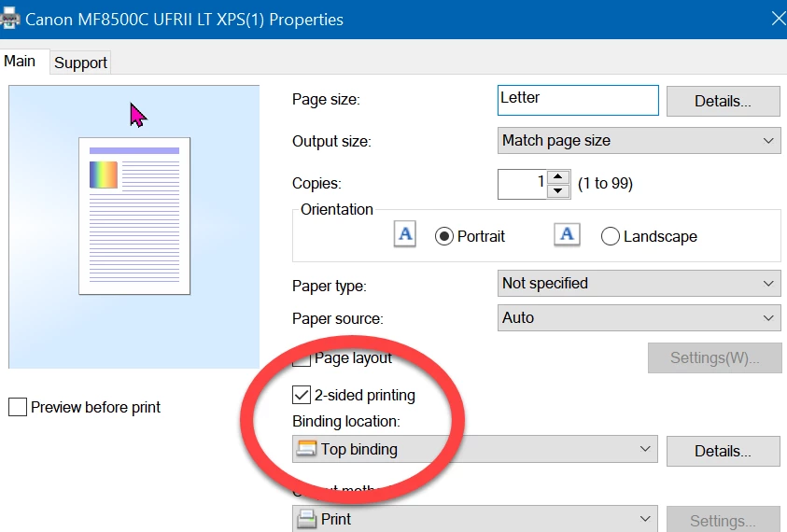Tick the Preview before print checkbox
The width and height of the screenshot is (787, 532).
(18, 407)
